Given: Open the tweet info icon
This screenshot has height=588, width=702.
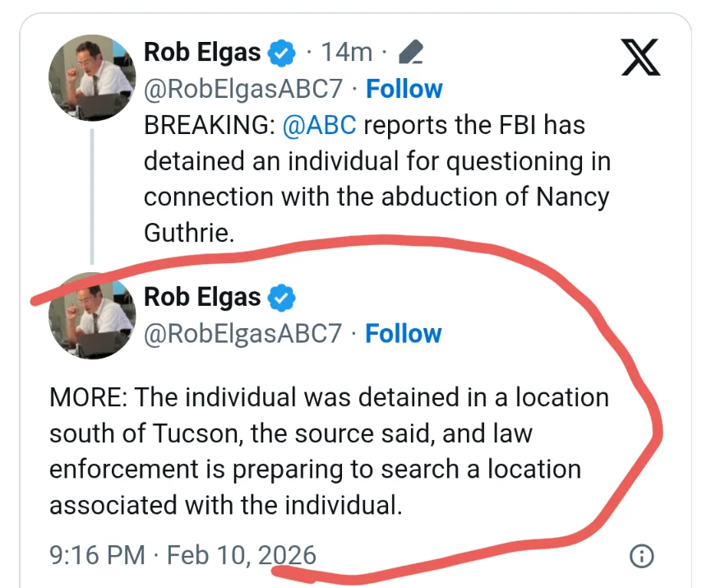Looking at the screenshot, I should (x=641, y=556).
